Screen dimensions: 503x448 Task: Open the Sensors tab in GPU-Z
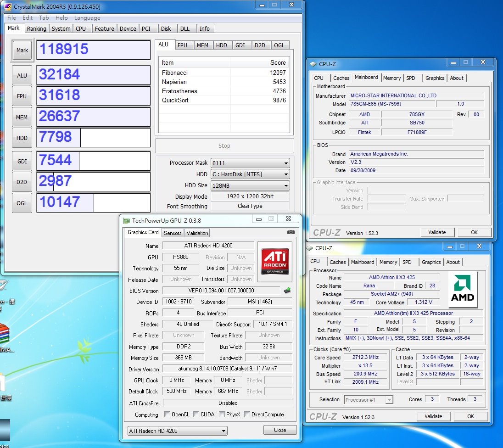pyautogui.click(x=173, y=233)
